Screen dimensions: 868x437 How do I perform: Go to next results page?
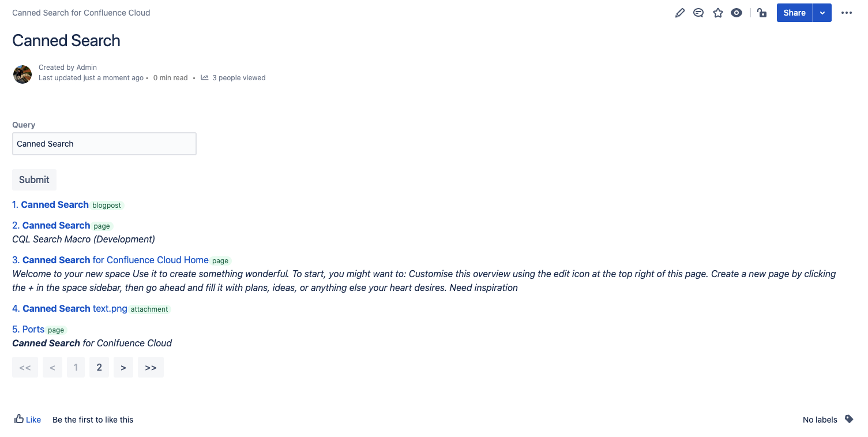click(123, 367)
